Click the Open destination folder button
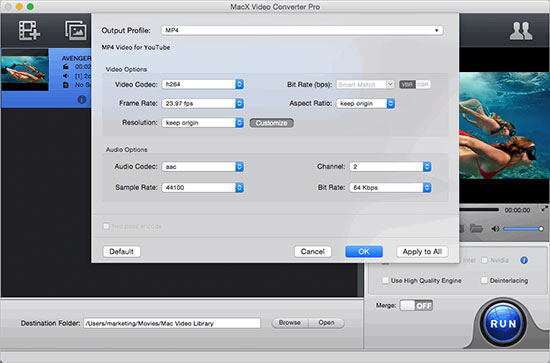Image resolution: width=550 pixels, height=363 pixels. coord(326,323)
